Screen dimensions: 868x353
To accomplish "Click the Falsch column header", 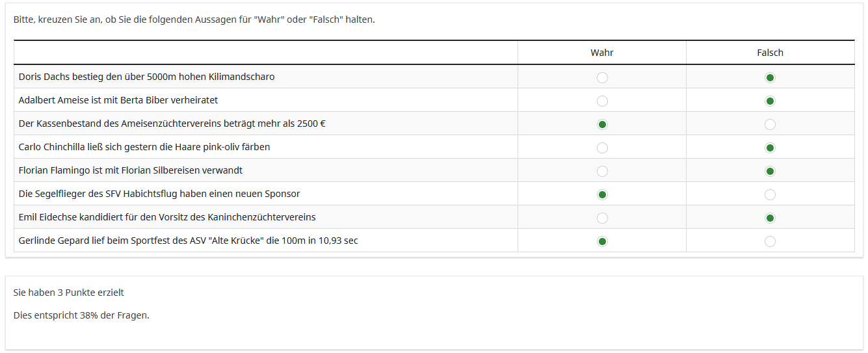I will [x=770, y=53].
